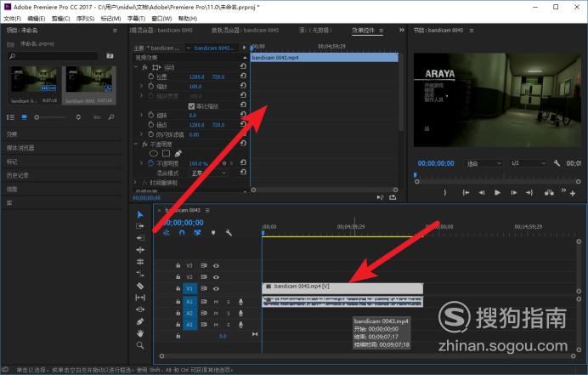The width and height of the screenshot is (588, 375).
Task: Switch to the 效果控件 Effect Controls tab
Action: pos(363,31)
